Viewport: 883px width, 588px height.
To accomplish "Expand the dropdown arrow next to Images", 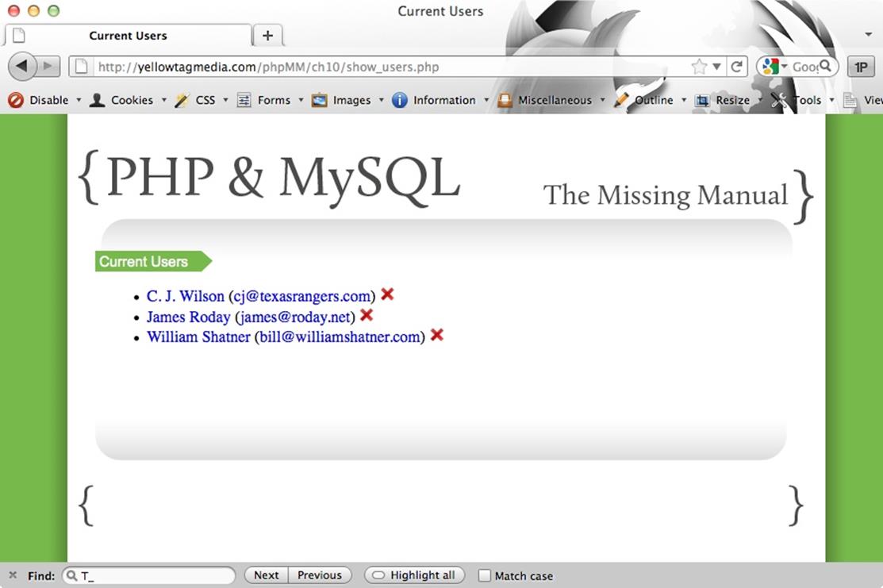I will click(382, 100).
